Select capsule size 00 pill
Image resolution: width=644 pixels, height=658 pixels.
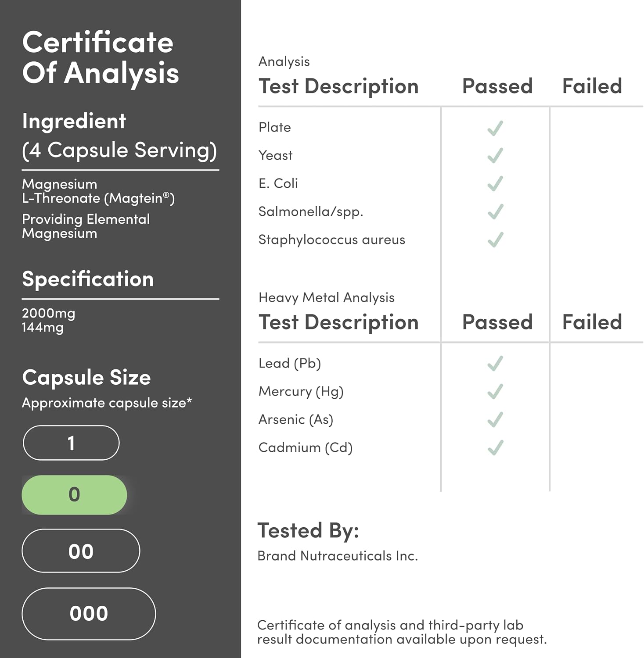[x=81, y=551]
